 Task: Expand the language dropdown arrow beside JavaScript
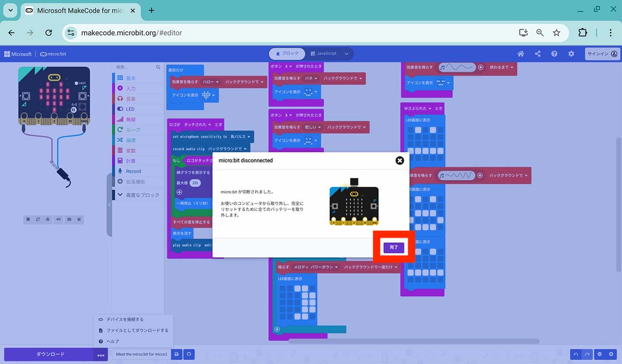point(346,53)
